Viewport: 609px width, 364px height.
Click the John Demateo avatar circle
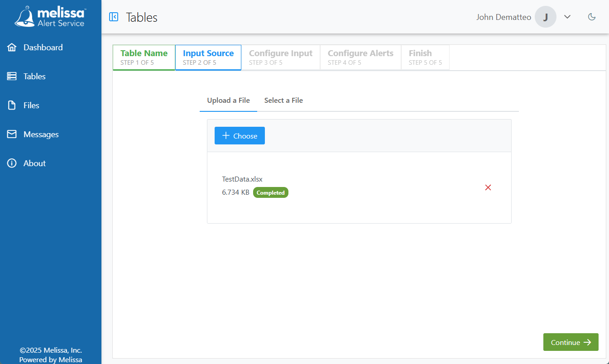point(545,16)
